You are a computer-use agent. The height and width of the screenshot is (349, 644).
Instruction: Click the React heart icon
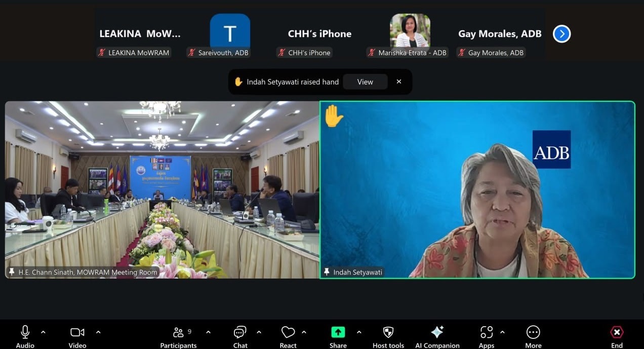(x=288, y=332)
